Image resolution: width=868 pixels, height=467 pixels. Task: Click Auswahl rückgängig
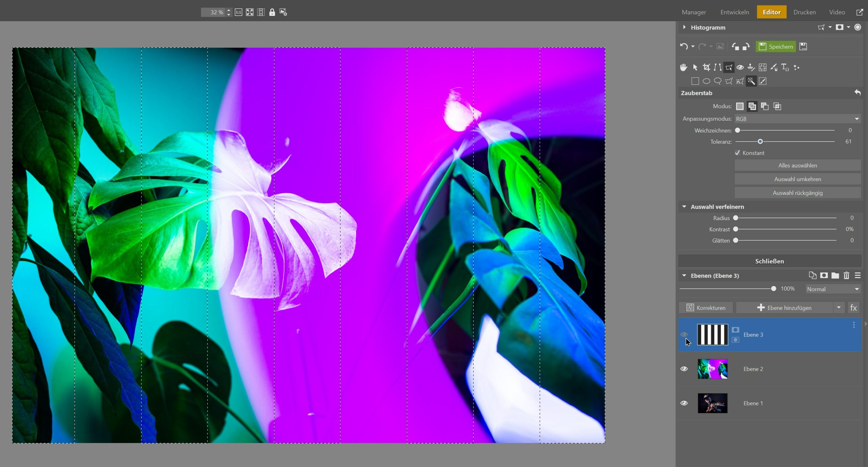point(797,193)
